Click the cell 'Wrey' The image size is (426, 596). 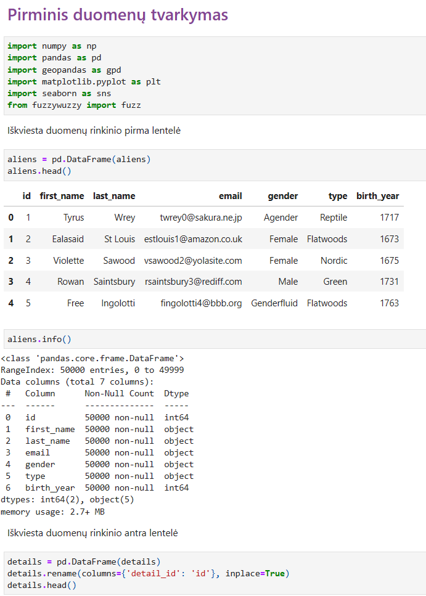tap(125, 217)
